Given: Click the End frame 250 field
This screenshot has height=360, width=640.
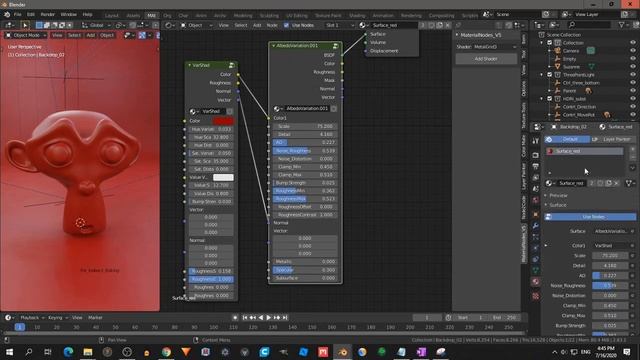Looking at the screenshot, I should point(505,318).
